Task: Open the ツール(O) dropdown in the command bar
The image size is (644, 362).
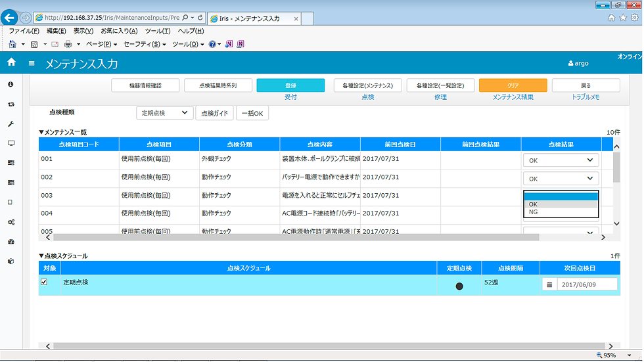Action: click(188, 44)
